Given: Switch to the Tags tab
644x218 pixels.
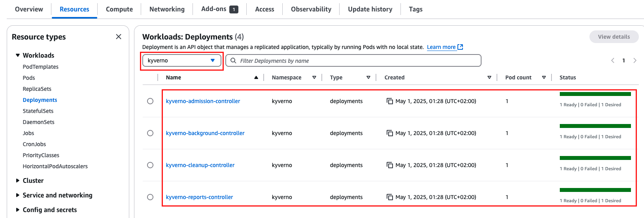Looking at the screenshot, I should (x=415, y=9).
